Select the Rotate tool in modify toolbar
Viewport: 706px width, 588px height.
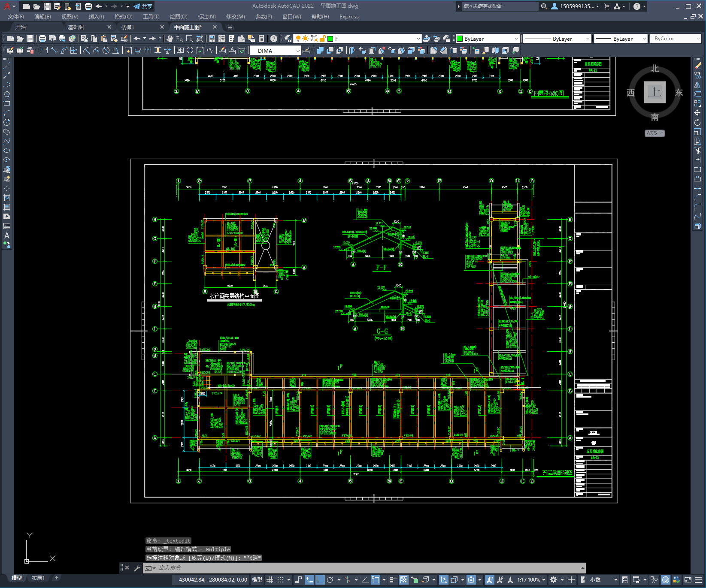(x=697, y=122)
